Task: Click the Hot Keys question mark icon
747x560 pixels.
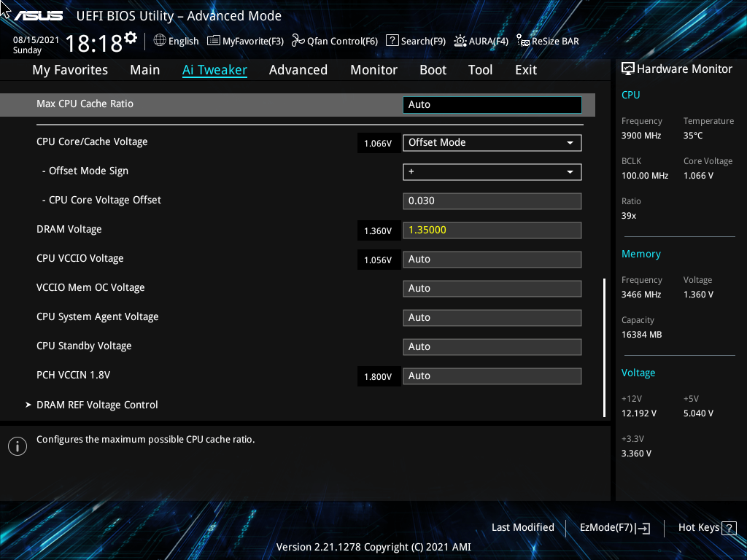Action: (x=729, y=528)
